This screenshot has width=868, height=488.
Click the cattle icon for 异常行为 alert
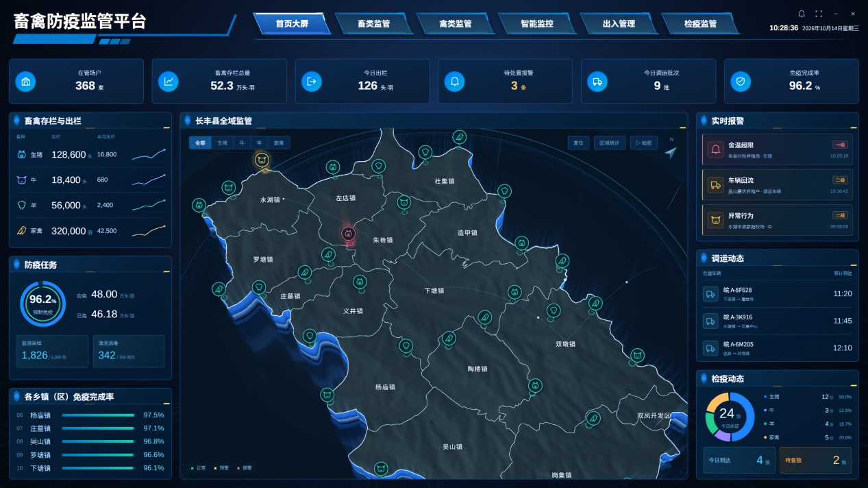pos(716,220)
